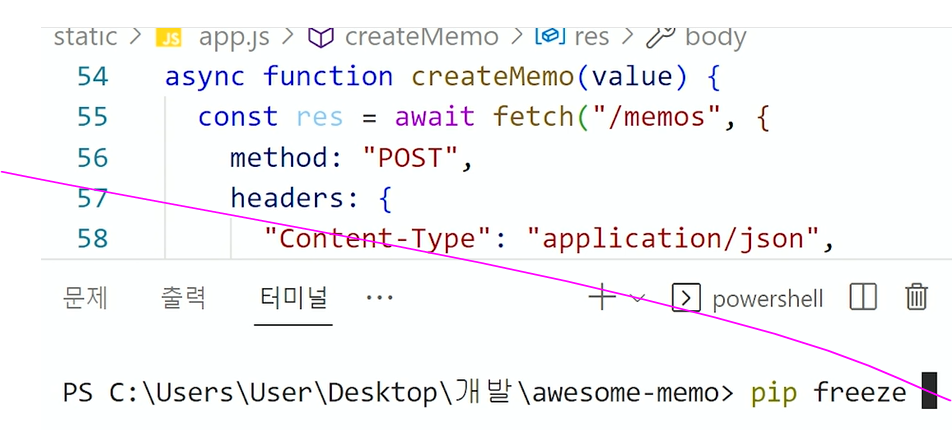Click the createMemo function symbol icon
The width and height of the screenshot is (952, 430).
tap(321, 38)
